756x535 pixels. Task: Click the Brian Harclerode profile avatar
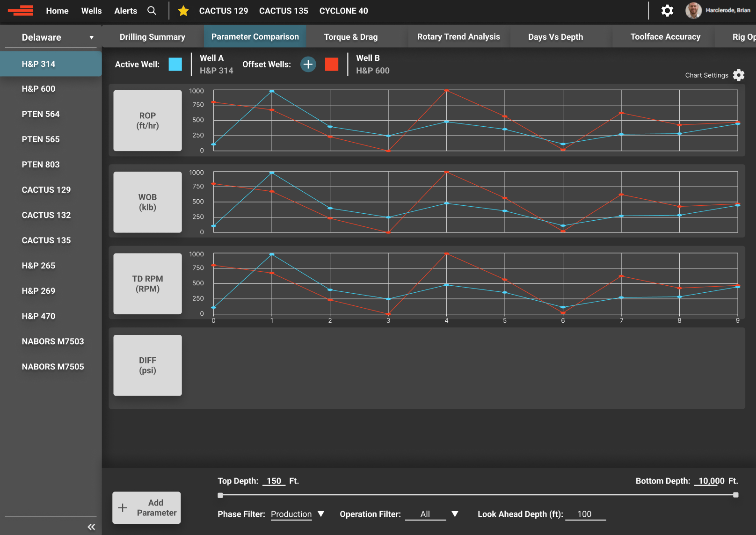pyautogui.click(x=693, y=10)
